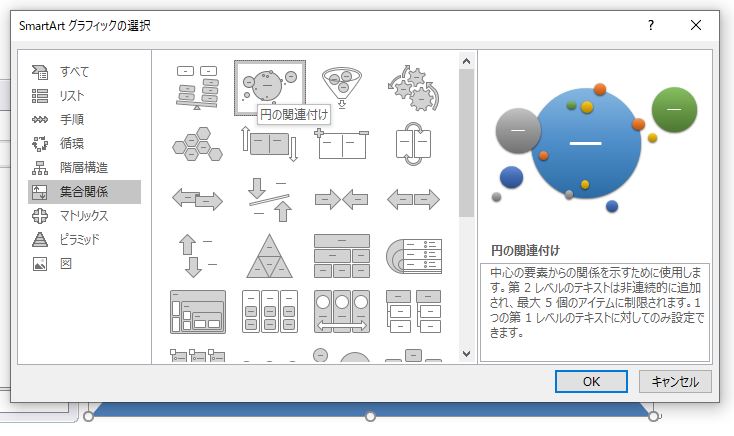Choose the nested boxes target layout

198,312
